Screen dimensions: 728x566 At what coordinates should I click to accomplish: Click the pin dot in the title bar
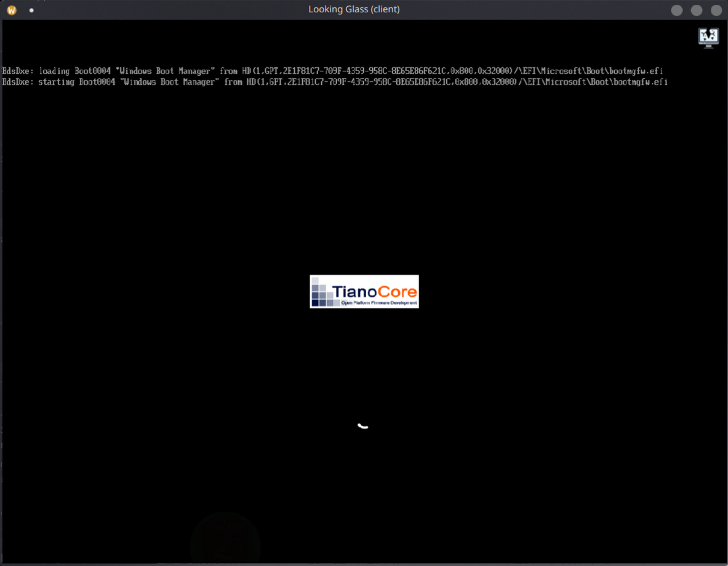point(31,10)
